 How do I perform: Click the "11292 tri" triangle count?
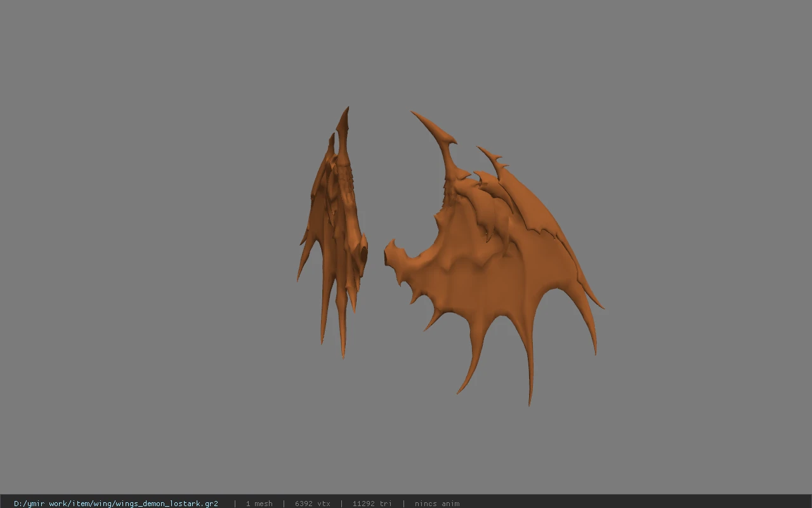372,504
